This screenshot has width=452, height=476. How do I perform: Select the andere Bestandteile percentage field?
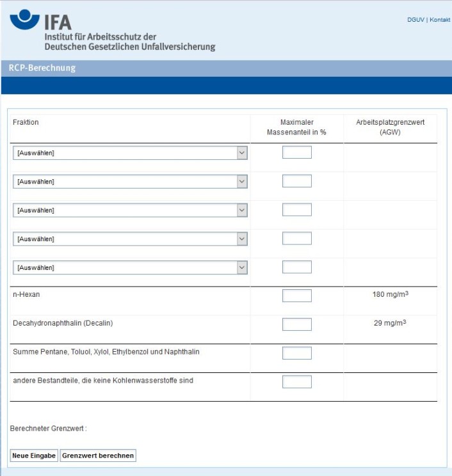click(x=297, y=381)
